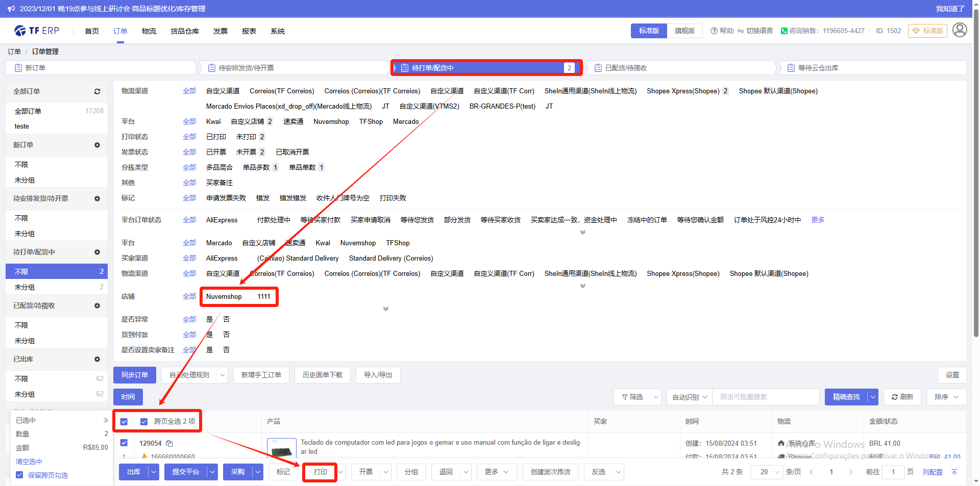Screen dimensions: 980x486
Task: Expand the 出库 button dropdown arrow
Action: point(154,472)
